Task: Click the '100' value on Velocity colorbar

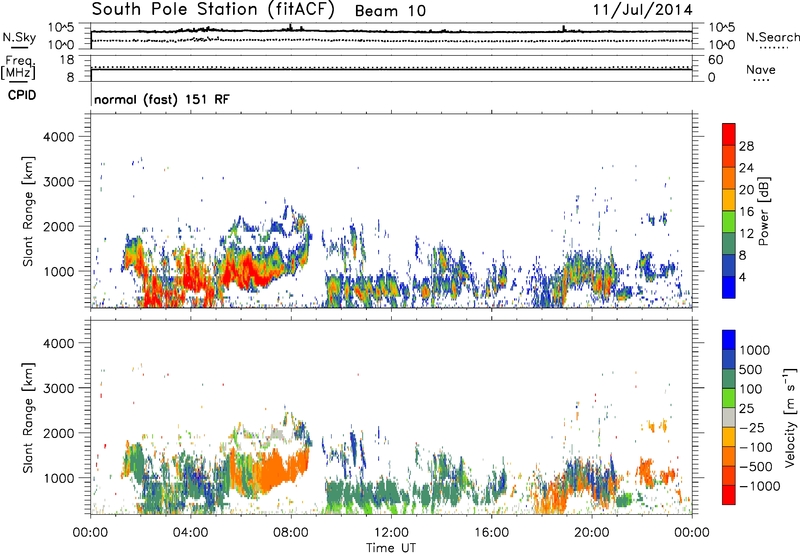Action: click(751, 389)
